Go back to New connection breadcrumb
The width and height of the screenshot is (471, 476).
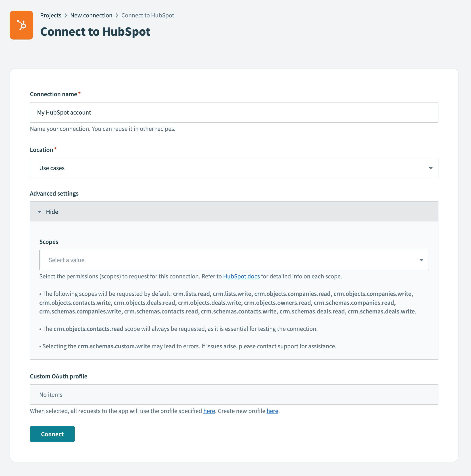[91, 15]
